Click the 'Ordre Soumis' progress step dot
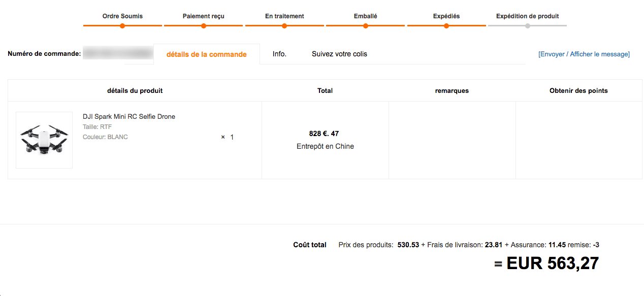Viewport: 644px width, 296px height. click(122, 26)
